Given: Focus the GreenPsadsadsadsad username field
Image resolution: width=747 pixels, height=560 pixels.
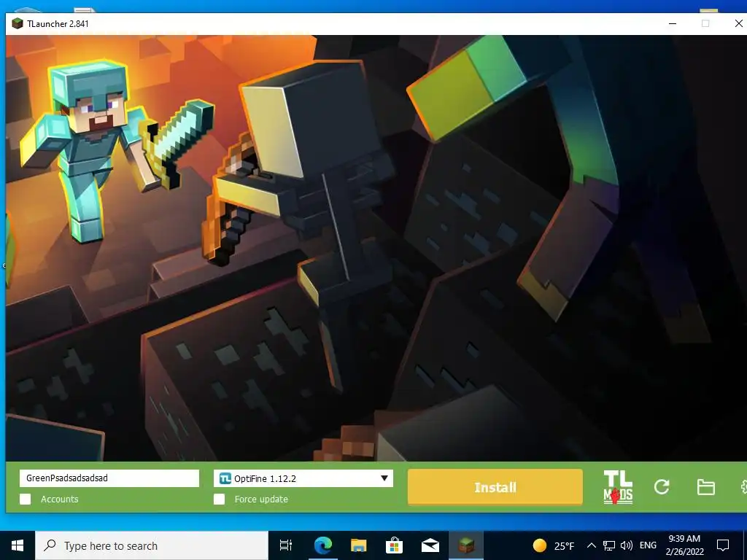Looking at the screenshot, I should pyautogui.click(x=109, y=478).
